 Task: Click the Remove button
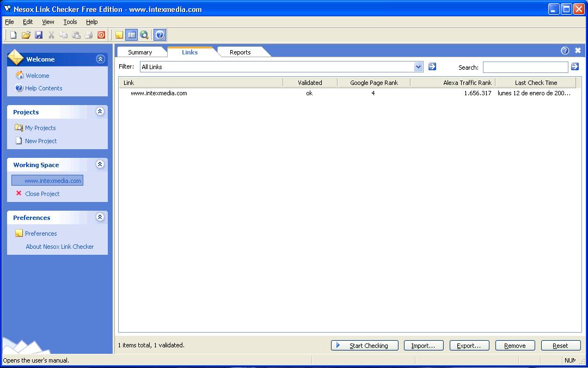click(x=515, y=346)
